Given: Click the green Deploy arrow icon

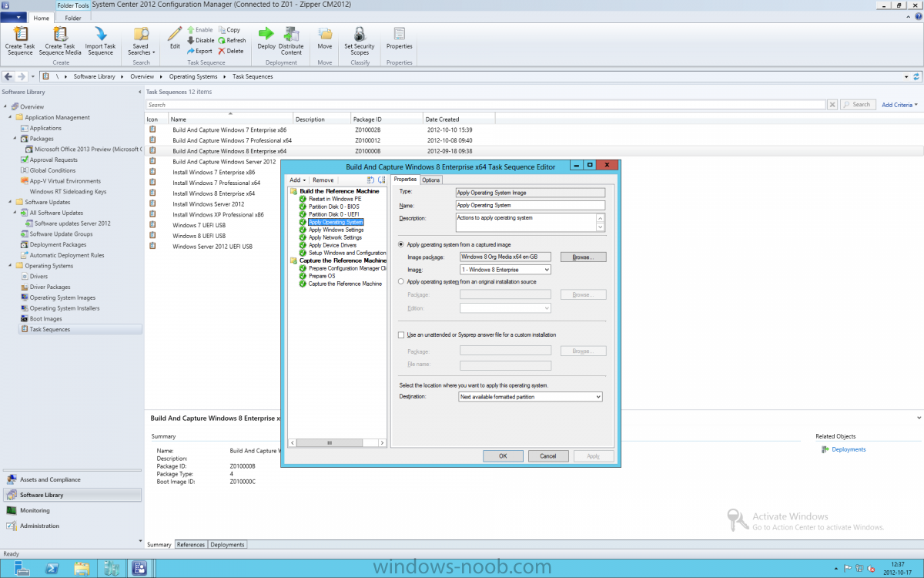Looking at the screenshot, I should tap(266, 33).
